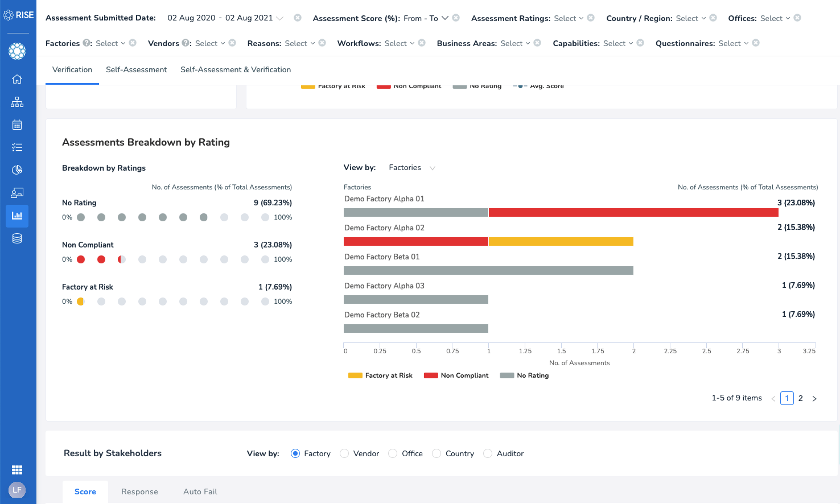Open the checklist tasks sidebar icon

(17, 147)
